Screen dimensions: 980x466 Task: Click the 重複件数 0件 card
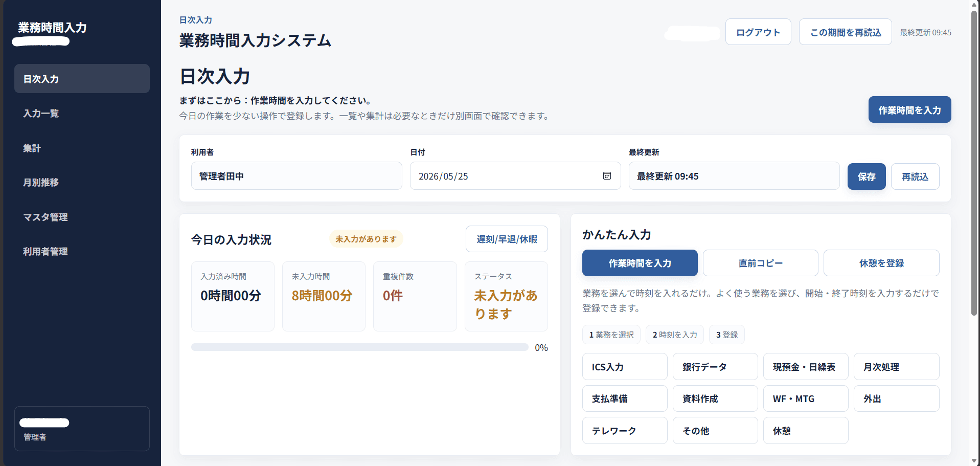pos(415,296)
